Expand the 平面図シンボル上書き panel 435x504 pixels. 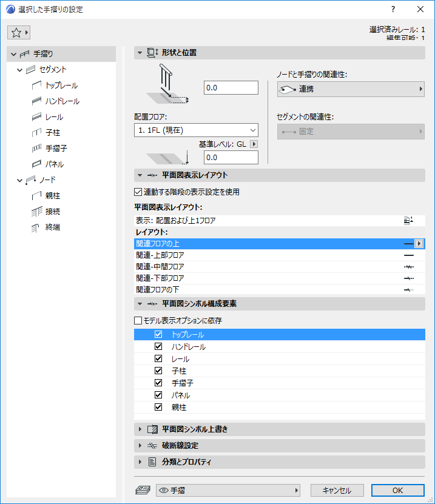pyautogui.click(x=140, y=429)
